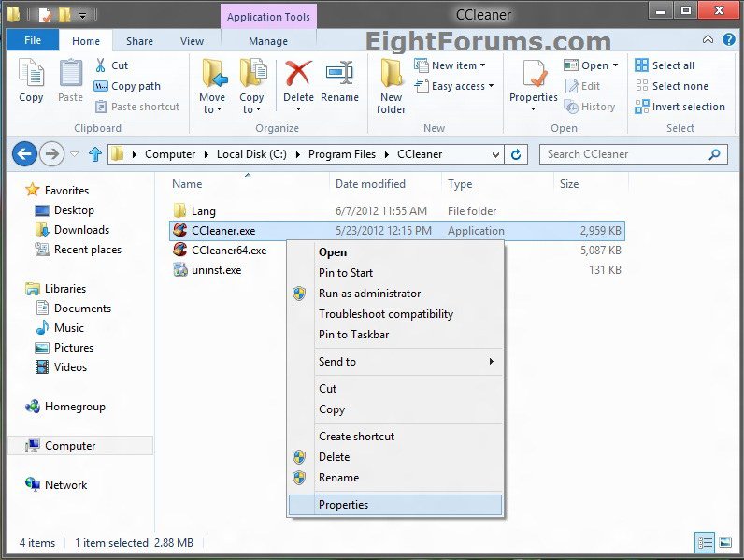Click the search magnifier icon

pyautogui.click(x=714, y=154)
